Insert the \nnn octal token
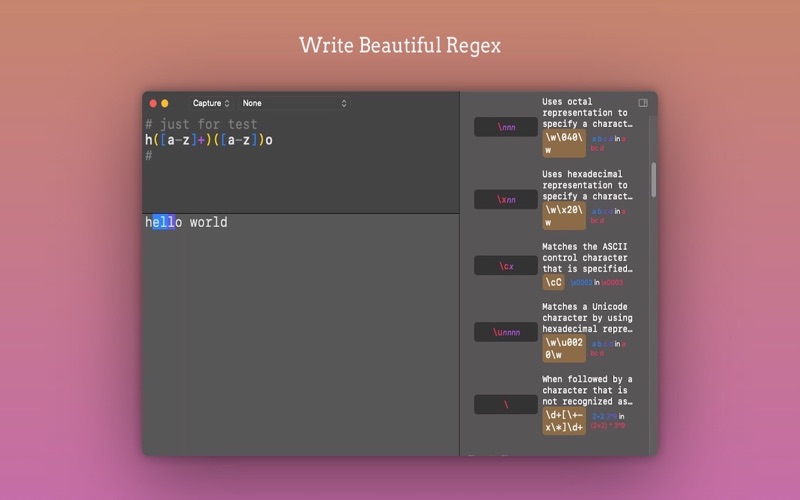 pyautogui.click(x=506, y=127)
